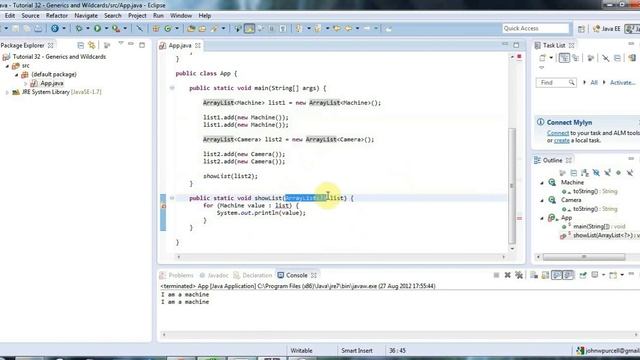Click the Quick Access search field
Image resolution: width=640 pixels, height=360 pixels.
pyautogui.click(x=536, y=28)
